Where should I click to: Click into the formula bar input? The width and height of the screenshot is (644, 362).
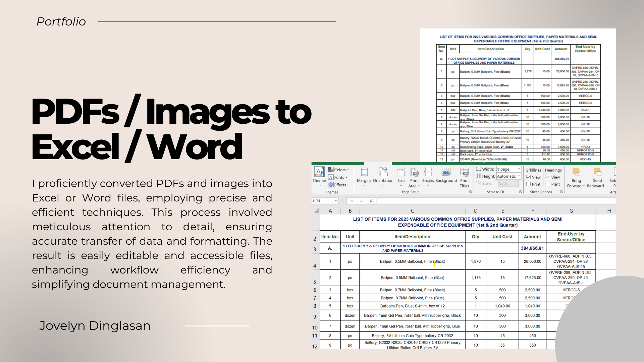pyautogui.click(x=496, y=201)
